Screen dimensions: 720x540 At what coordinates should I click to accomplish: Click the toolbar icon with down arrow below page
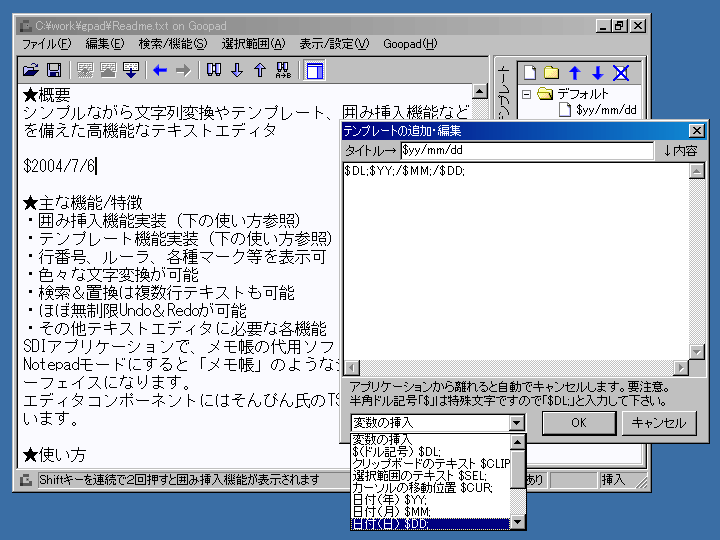coord(131,70)
